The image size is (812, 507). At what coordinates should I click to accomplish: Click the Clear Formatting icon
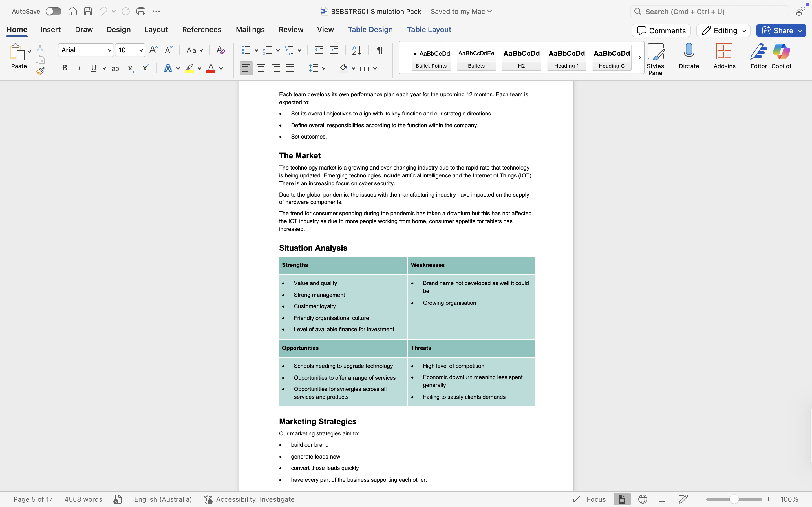[x=220, y=50]
